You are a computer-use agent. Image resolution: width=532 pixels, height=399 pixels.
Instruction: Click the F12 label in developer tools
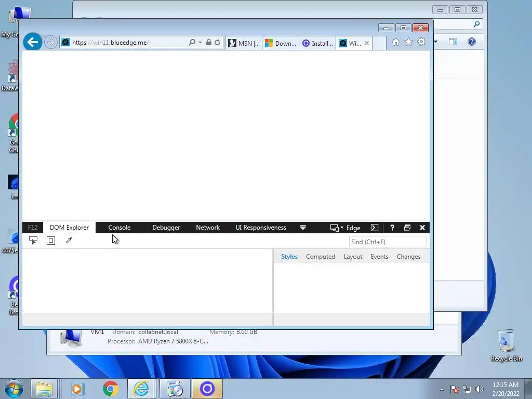(x=33, y=228)
